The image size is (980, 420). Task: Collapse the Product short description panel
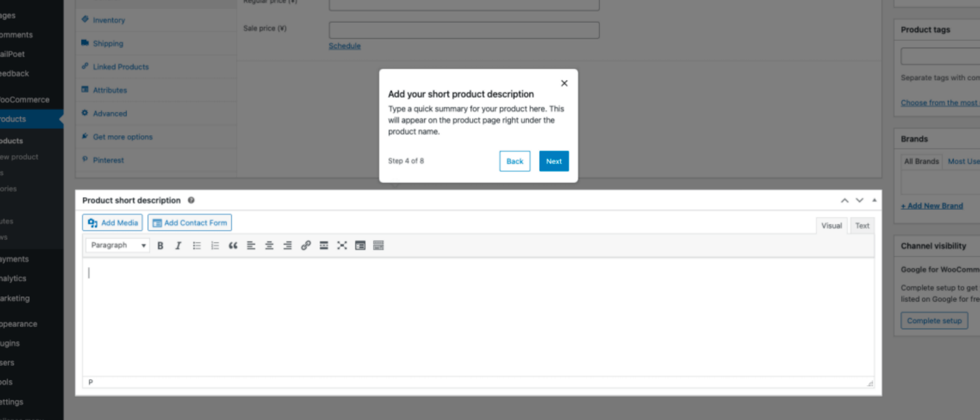click(874, 200)
